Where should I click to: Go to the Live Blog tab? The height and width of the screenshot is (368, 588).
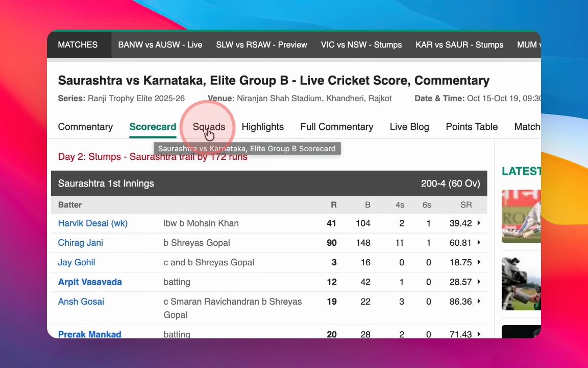click(x=409, y=127)
